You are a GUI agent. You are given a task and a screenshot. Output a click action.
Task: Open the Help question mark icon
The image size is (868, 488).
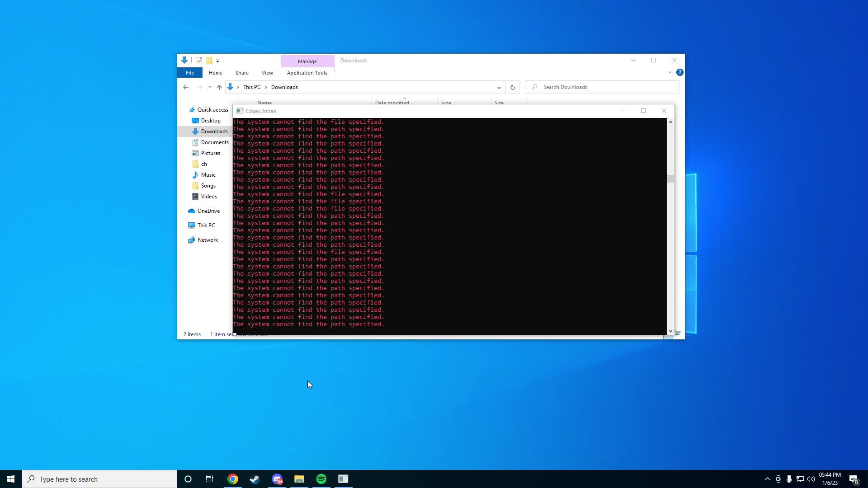pyautogui.click(x=679, y=72)
